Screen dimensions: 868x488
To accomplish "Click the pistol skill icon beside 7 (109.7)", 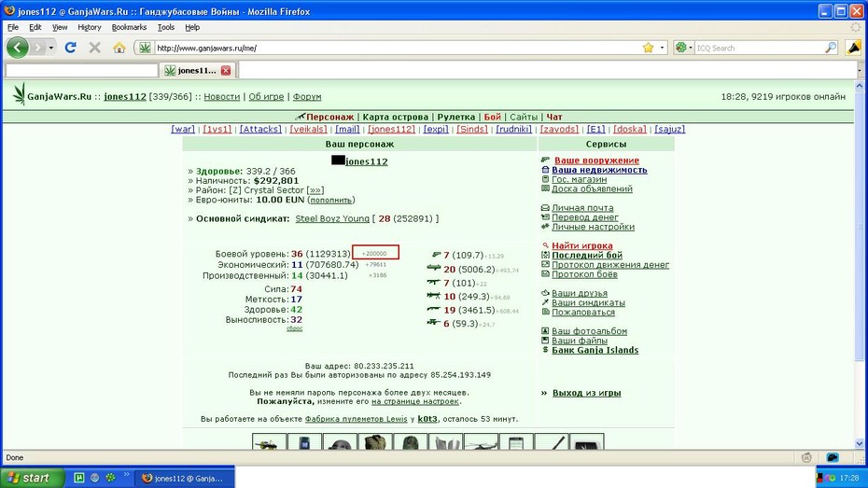I will 436,255.
